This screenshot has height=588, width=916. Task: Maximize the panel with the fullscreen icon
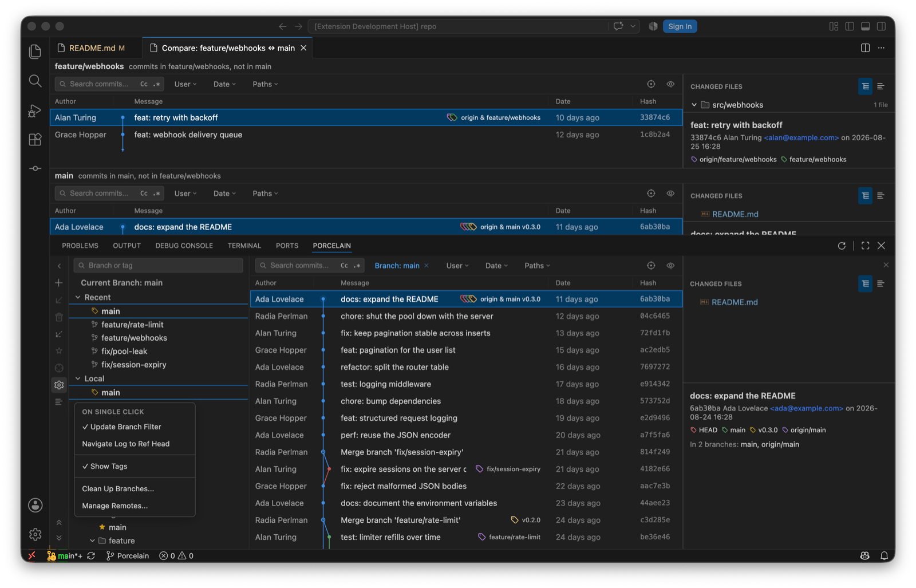pyautogui.click(x=865, y=246)
